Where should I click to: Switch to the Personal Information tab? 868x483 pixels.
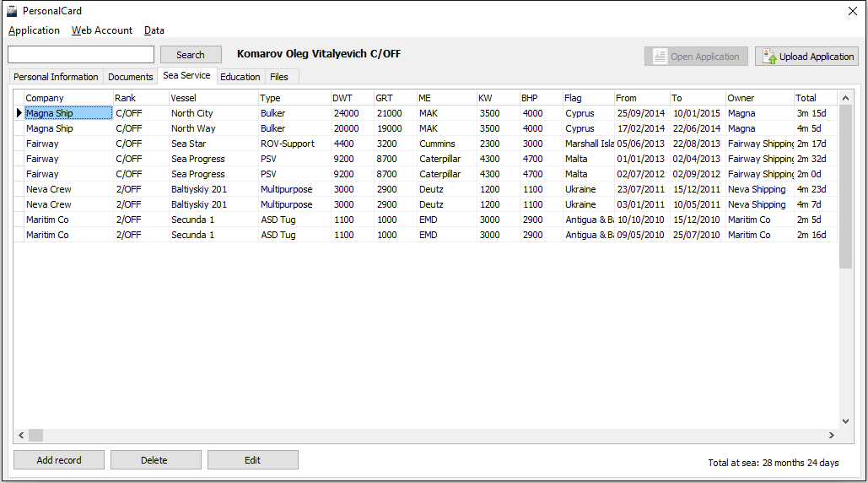click(x=56, y=77)
